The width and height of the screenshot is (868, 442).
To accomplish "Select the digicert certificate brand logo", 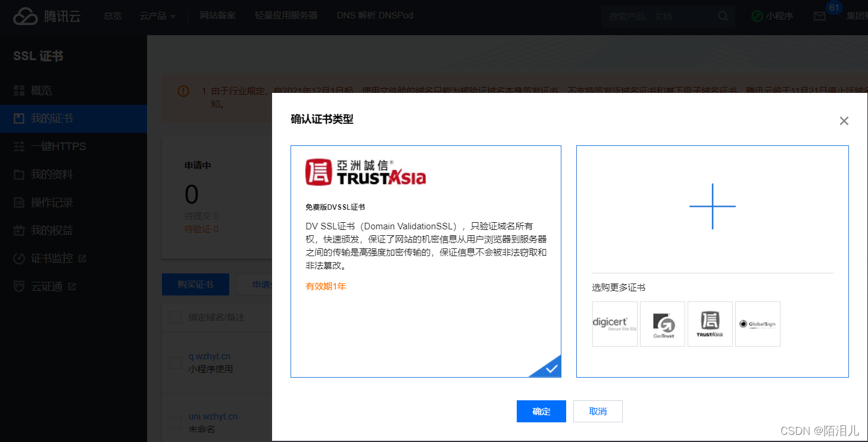I will (x=614, y=323).
